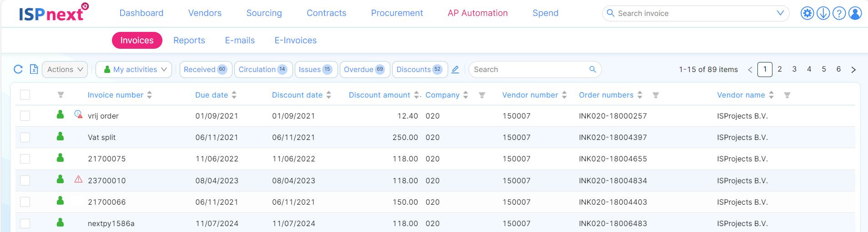Click the ISPnext logo

(x=54, y=12)
